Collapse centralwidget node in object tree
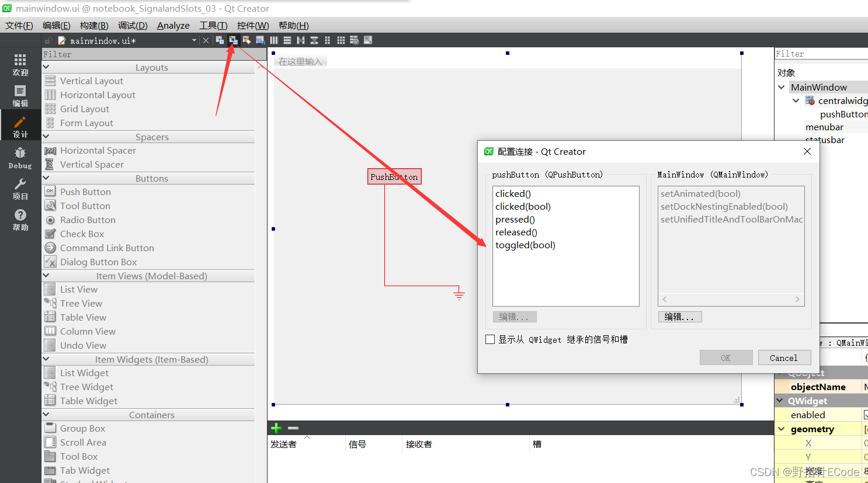 796,100
